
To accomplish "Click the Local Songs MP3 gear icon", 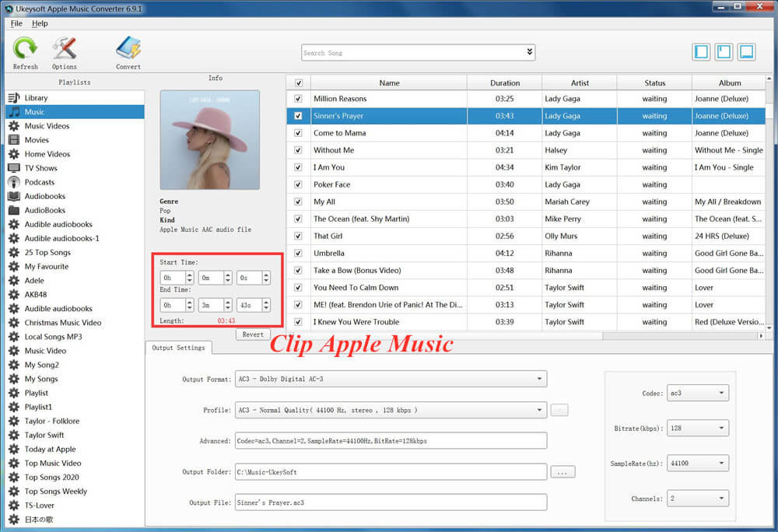I will [x=14, y=337].
